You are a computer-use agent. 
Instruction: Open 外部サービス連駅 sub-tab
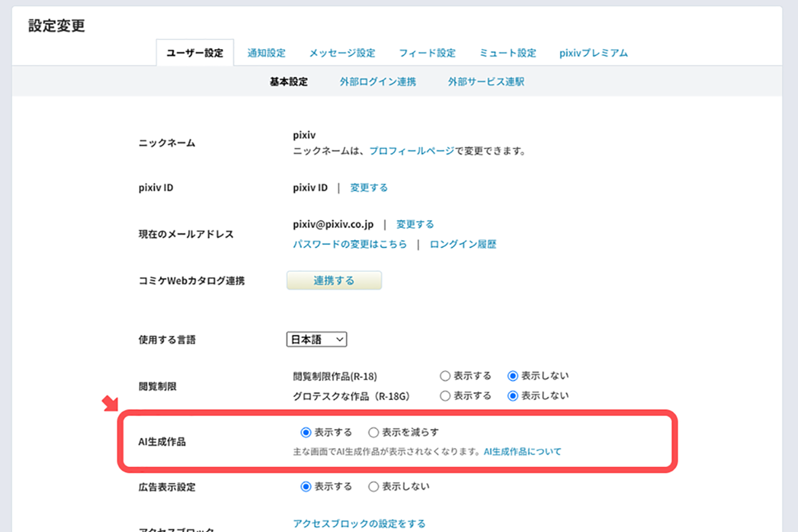coord(486,82)
